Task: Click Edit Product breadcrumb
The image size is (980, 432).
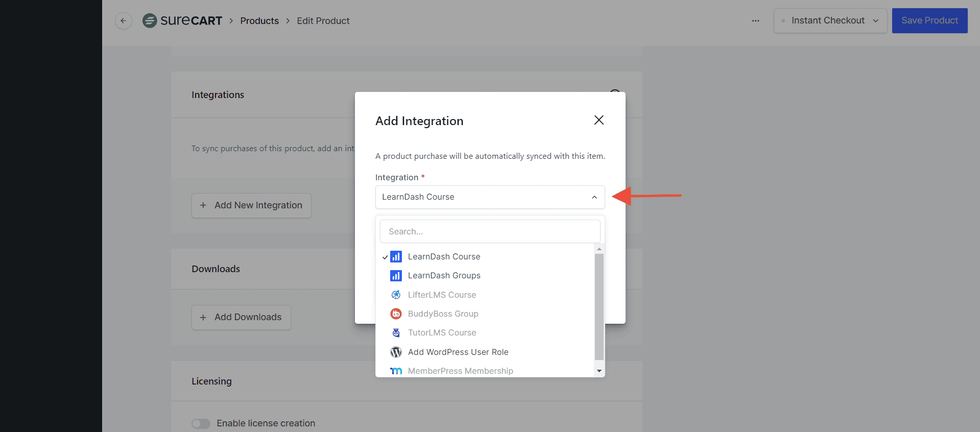Action: [323, 21]
